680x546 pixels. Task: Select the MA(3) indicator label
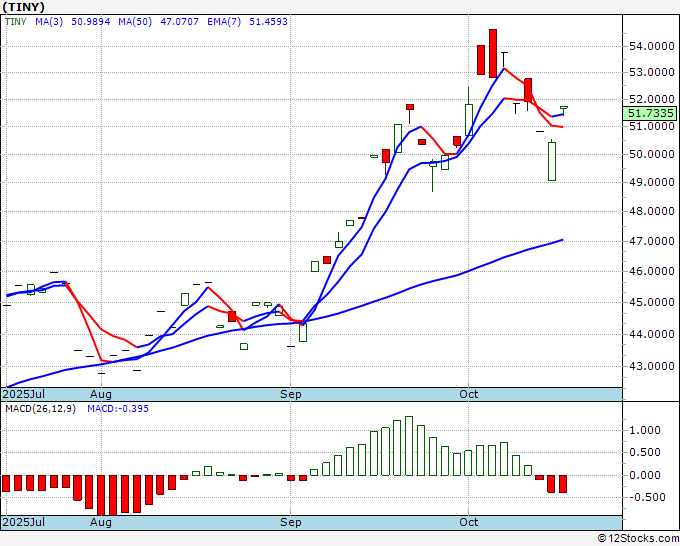pyautogui.click(x=49, y=22)
